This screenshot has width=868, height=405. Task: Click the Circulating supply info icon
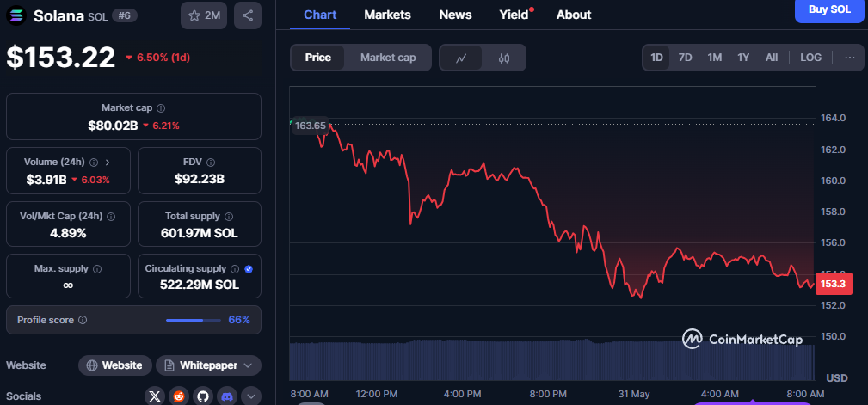pyautogui.click(x=235, y=269)
